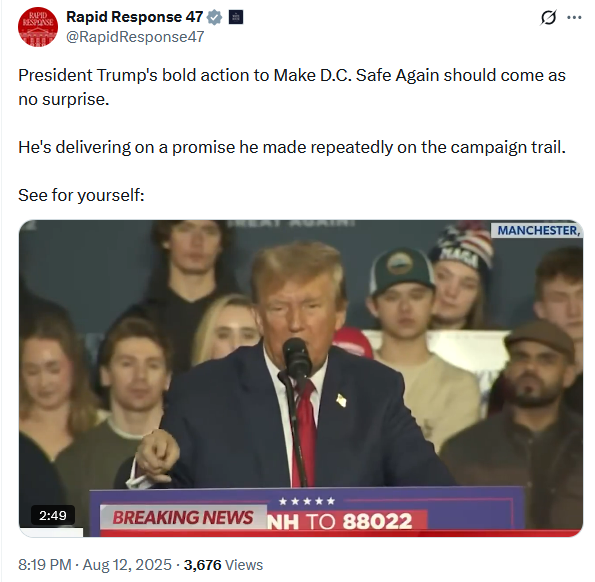The width and height of the screenshot is (595, 582).
Task: Play the embedded Trump rally video
Action: (301, 378)
